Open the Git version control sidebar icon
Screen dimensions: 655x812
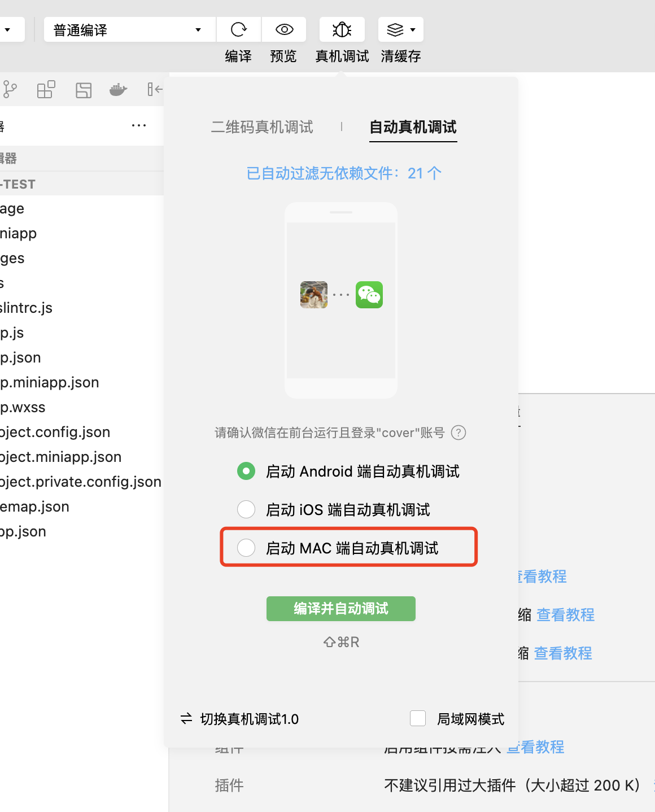pos(10,89)
